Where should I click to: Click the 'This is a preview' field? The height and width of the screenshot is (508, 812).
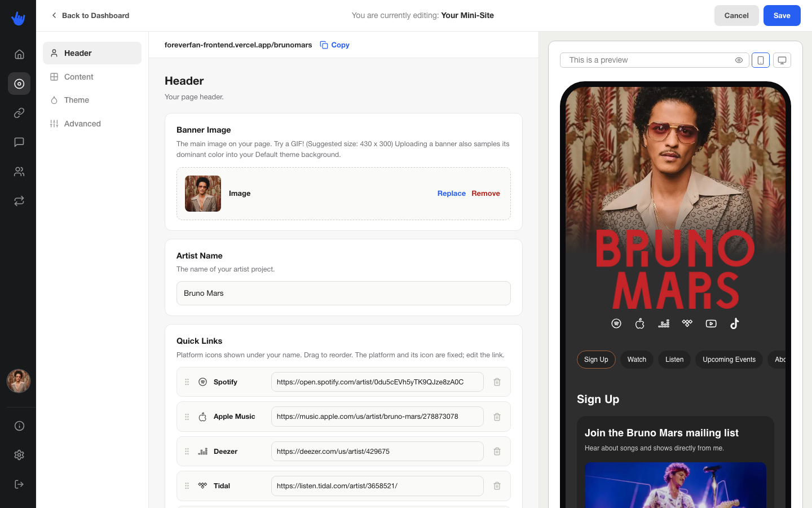point(654,60)
